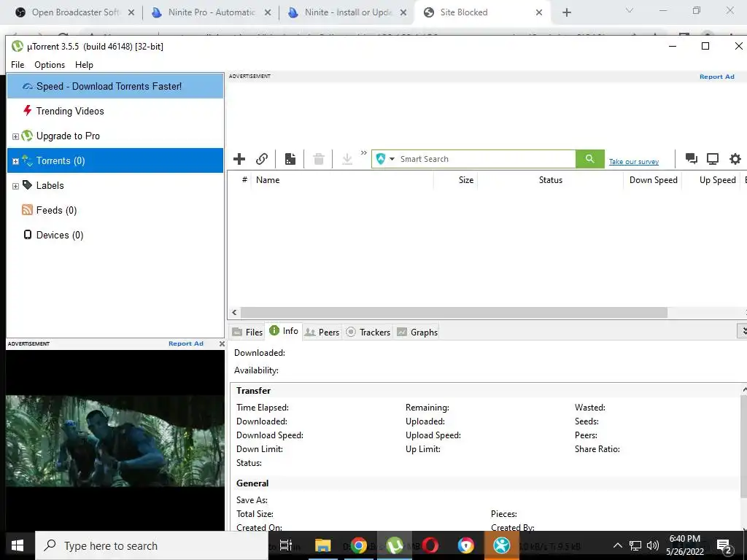Open Task View from the taskbar

[x=286, y=545]
